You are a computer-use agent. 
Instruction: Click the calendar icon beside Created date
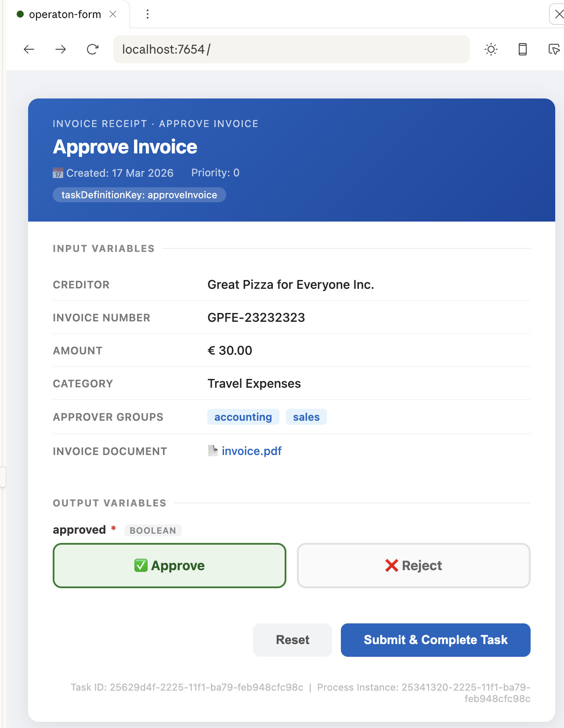58,173
